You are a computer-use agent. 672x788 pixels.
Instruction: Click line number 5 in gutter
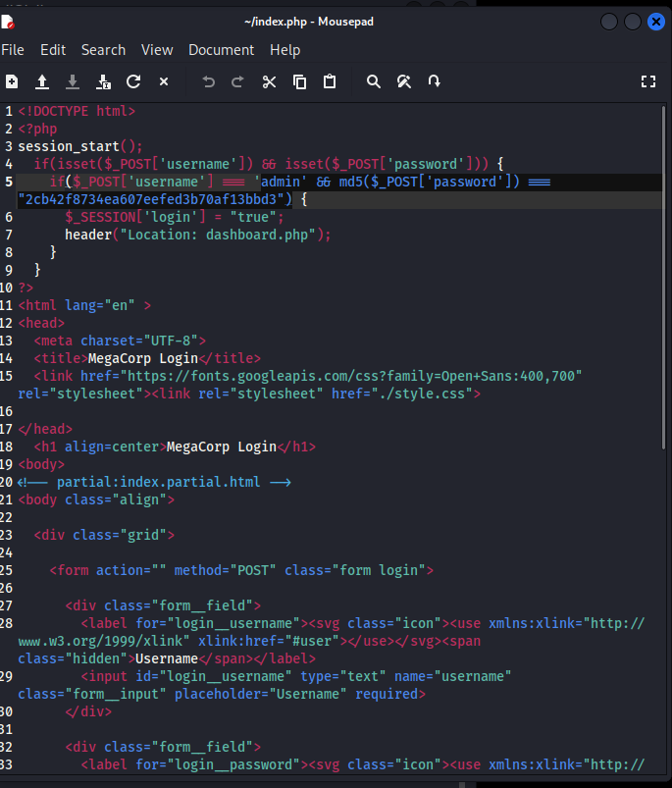(x=9, y=182)
